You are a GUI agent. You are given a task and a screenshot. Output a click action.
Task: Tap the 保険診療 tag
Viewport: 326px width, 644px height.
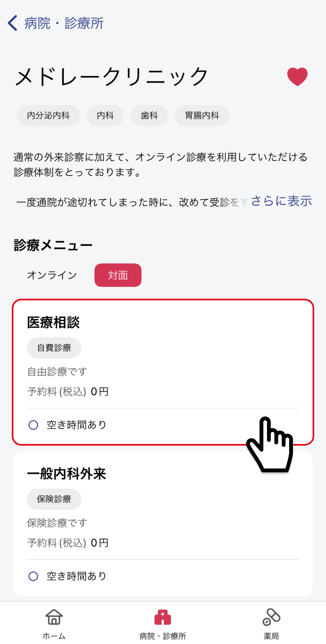tap(54, 499)
